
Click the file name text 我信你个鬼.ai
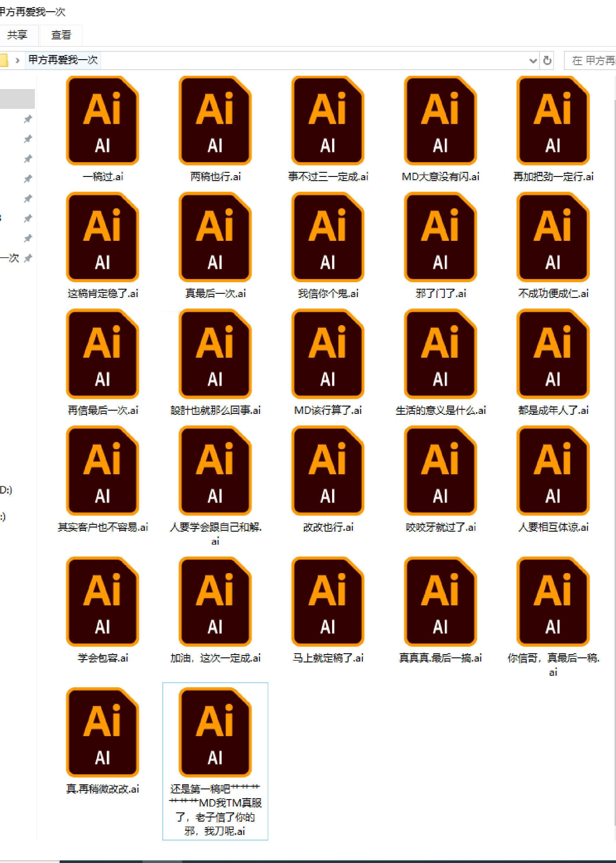(328, 293)
